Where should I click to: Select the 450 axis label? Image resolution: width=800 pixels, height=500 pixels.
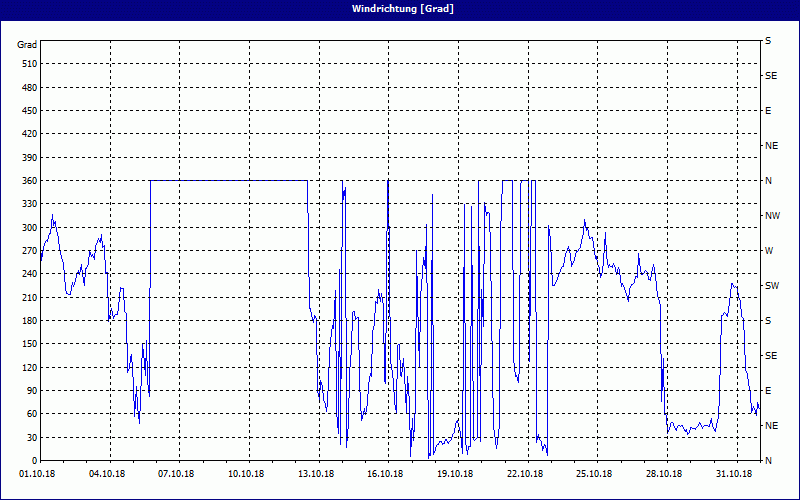tap(29, 111)
